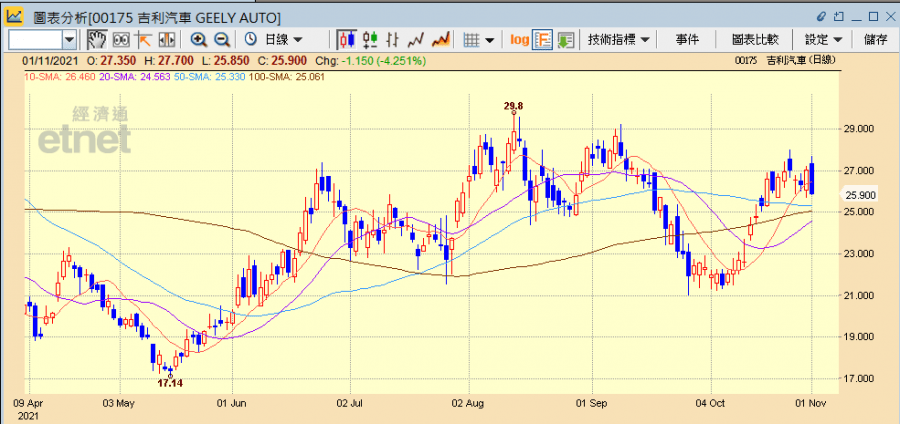This screenshot has height=424, width=900.
Task: Click the 事件 button
Action: click(687, 40)
